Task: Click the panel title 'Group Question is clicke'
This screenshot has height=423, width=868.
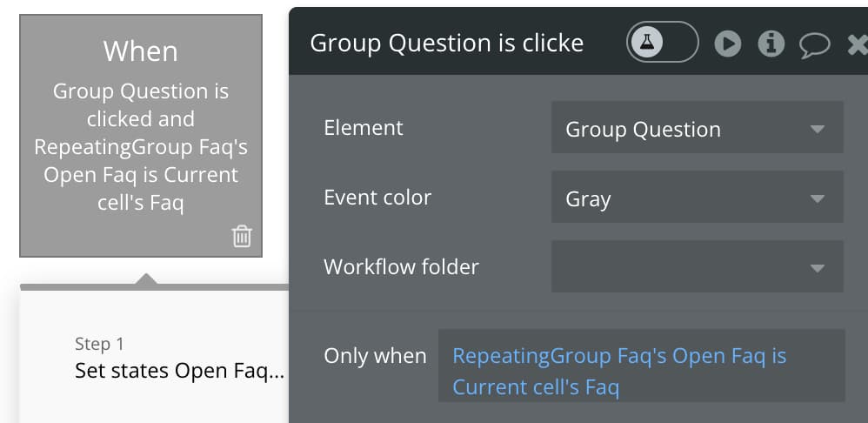Action: click(447, 44)
